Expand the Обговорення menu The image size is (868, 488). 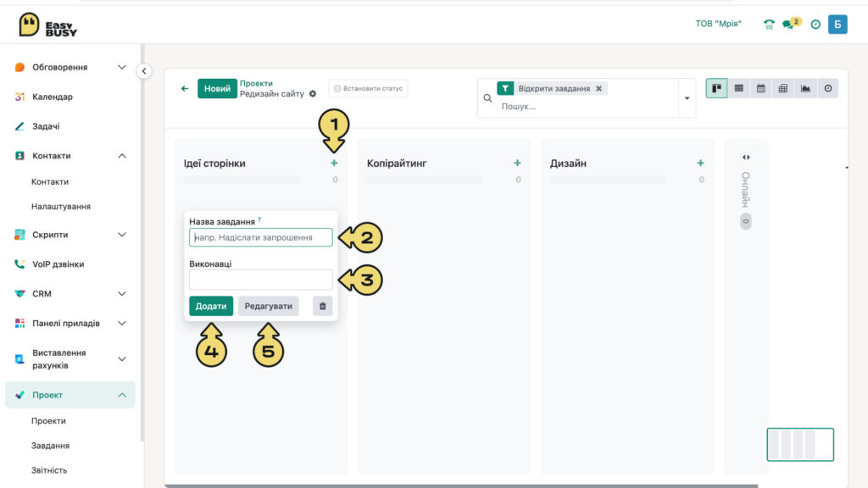coord(122,67)
